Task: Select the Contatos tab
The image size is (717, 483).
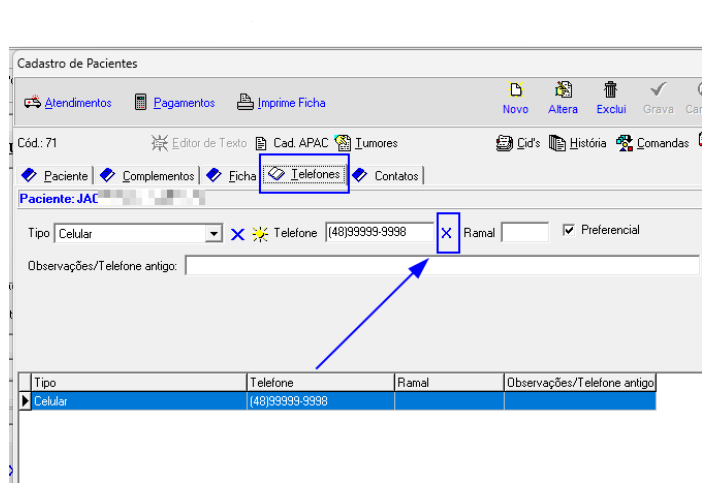Action: [x=387, y=176]
